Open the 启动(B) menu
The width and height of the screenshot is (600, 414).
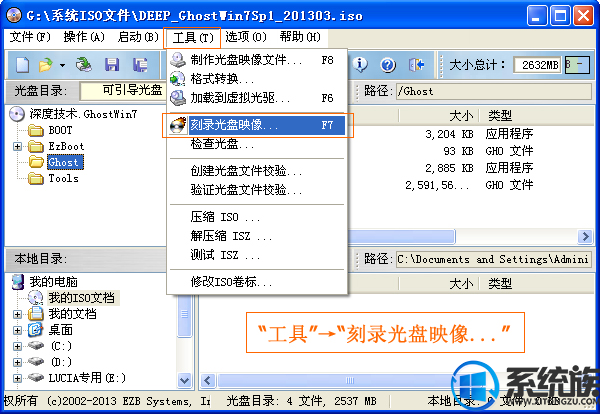tap(138, 37)
